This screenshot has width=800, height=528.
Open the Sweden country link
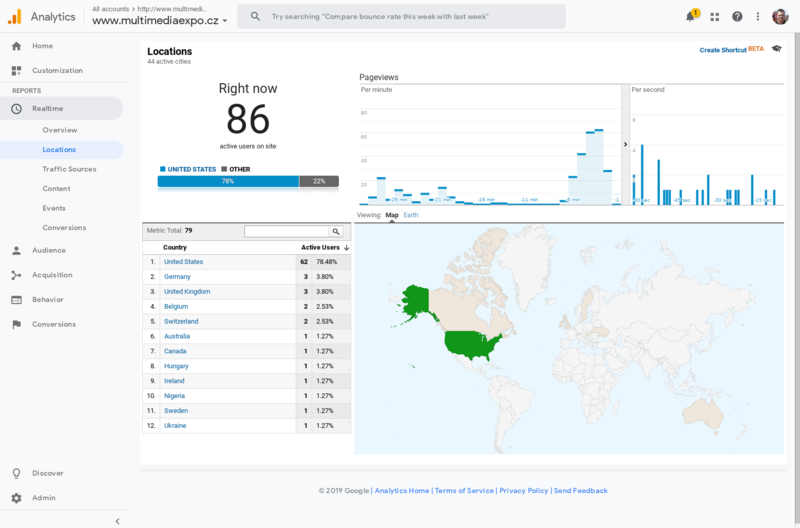coord(176,411)
